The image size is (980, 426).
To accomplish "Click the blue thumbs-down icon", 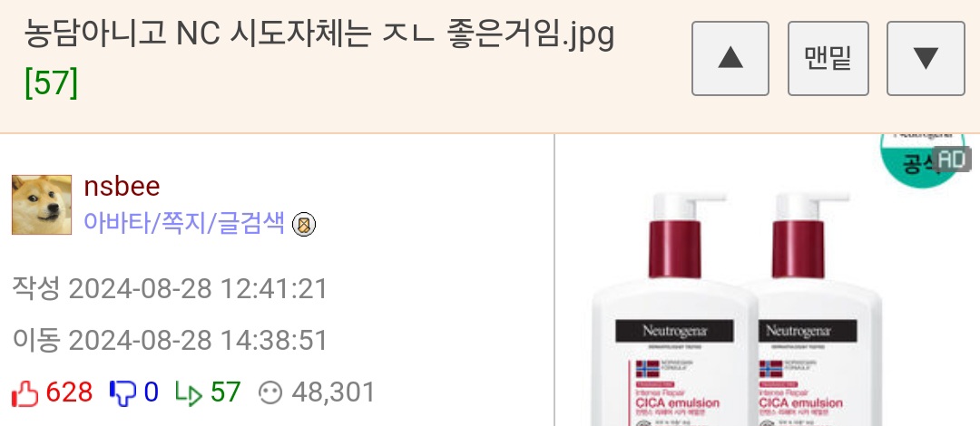I will pyautogui.click(x=122, y=393).
